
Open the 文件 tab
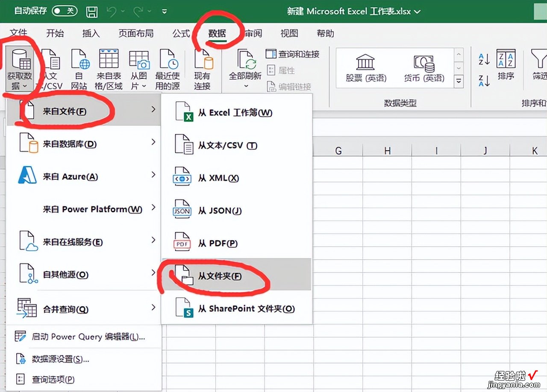tap(18, 33)
